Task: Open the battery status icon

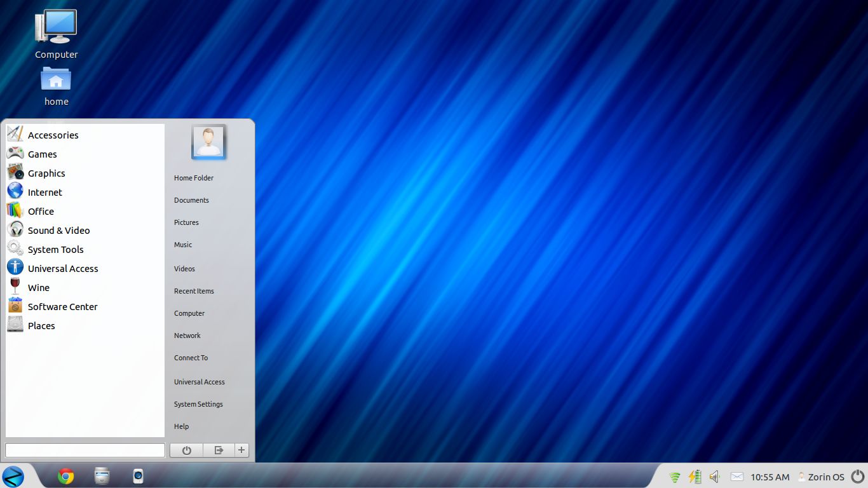Action: tap(694, 476)
